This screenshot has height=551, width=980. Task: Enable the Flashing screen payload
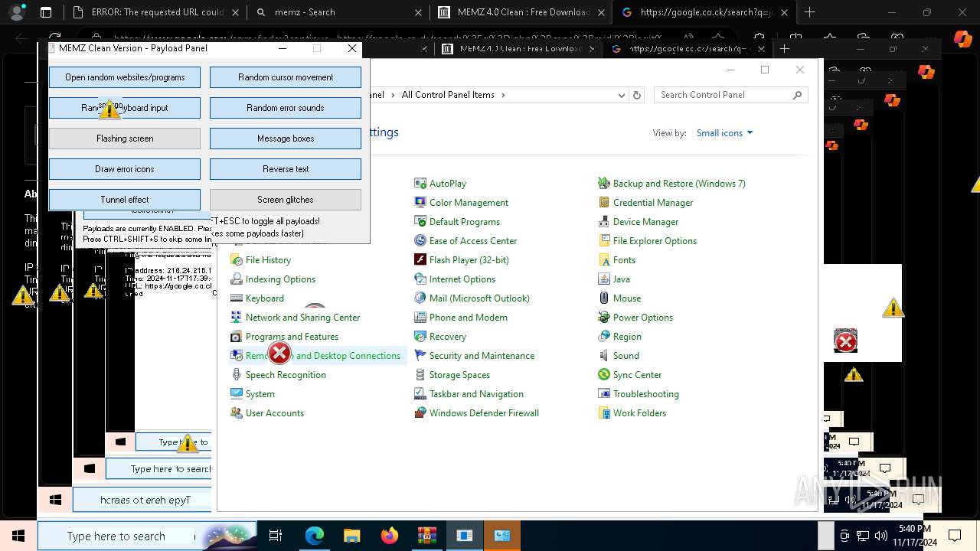[x=125, y=139]
